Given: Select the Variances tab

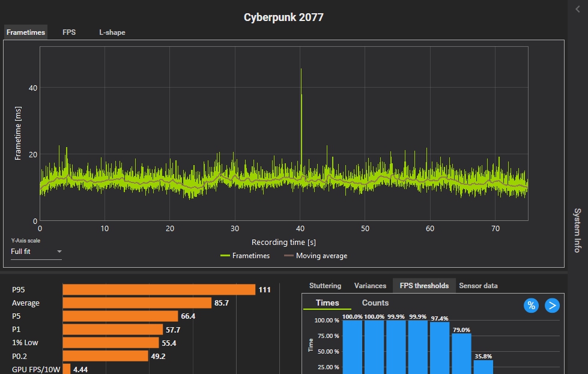Looking at the screenshot, I should 370,286.
